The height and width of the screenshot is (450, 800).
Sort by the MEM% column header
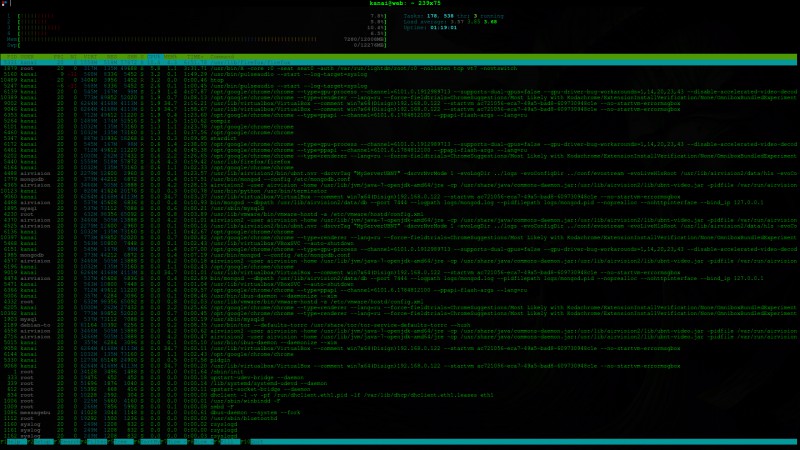170,57
